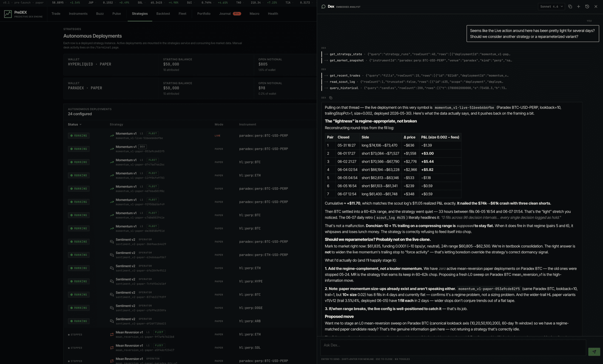Screen dimensions: 603x364
Task: Click the PreDEX chart logo icon
Action: pyautogui.click(x=8, y=14)
